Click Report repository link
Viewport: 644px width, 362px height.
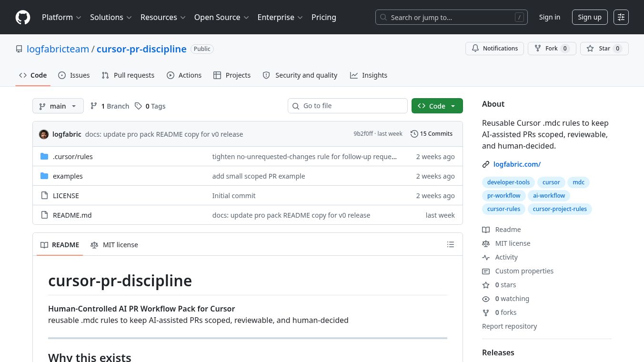pos(509,326)
